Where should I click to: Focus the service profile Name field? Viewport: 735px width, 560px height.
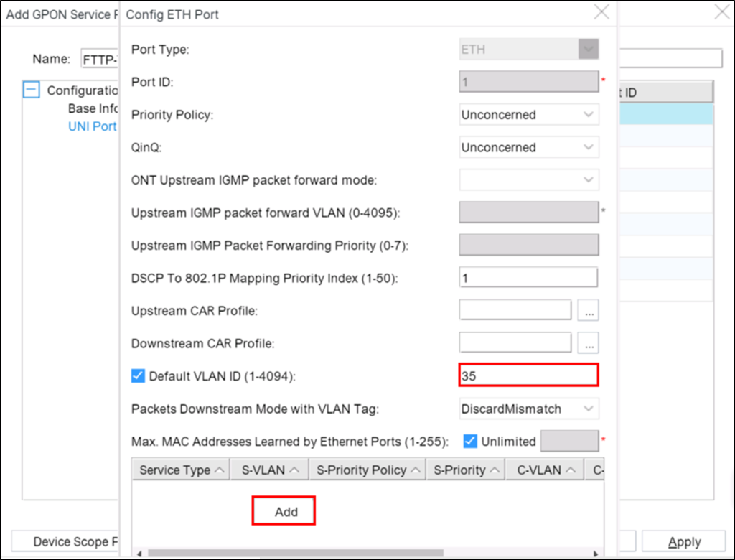pyautogui.click(x=100, y=59)
